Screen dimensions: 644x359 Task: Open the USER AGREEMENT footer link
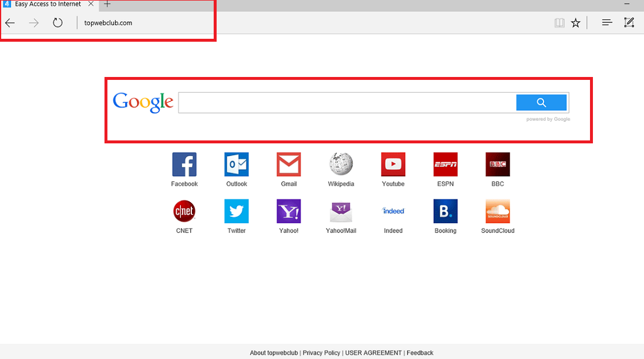[x=373, y=353]
